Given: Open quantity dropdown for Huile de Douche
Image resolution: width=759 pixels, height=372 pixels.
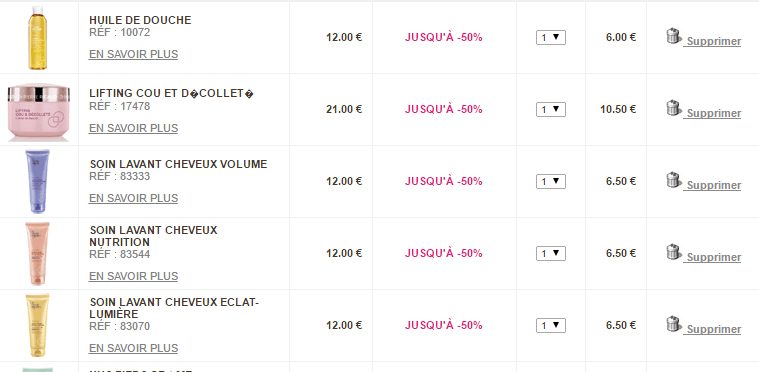Looking at the screenshot, I should click(551, 37).
